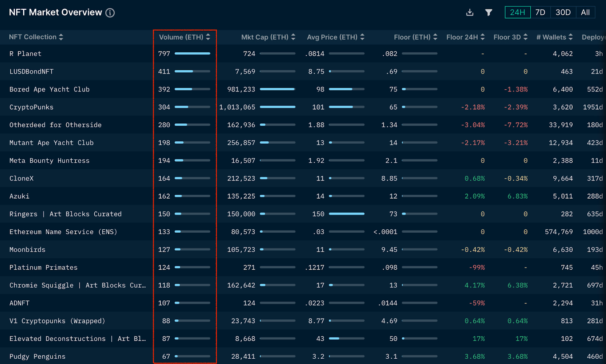Click the 1951d deployed value
Screen dimensions: 606x364
coord(593,107)
